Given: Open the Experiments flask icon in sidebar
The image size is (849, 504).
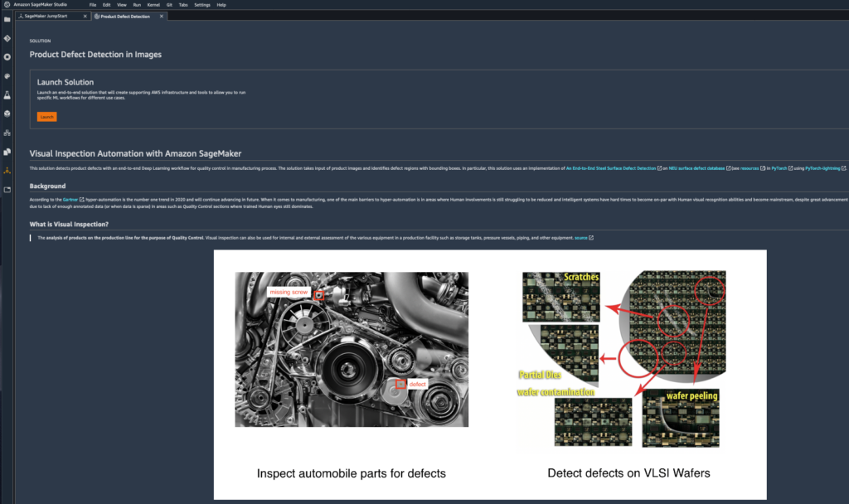Looking at the screenshot, I should (x=7, y=94).
